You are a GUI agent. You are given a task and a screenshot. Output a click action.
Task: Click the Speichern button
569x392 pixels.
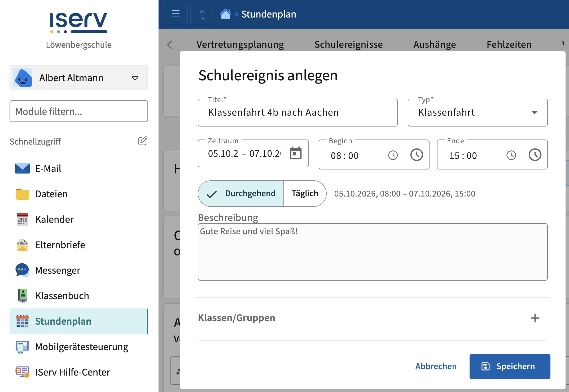click(x=510, y=366)
